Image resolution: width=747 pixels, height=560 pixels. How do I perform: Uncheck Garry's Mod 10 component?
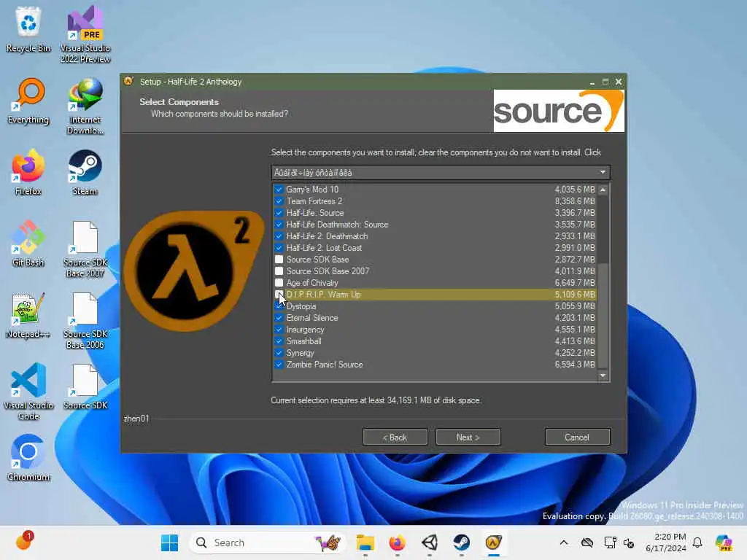point(279,190)
